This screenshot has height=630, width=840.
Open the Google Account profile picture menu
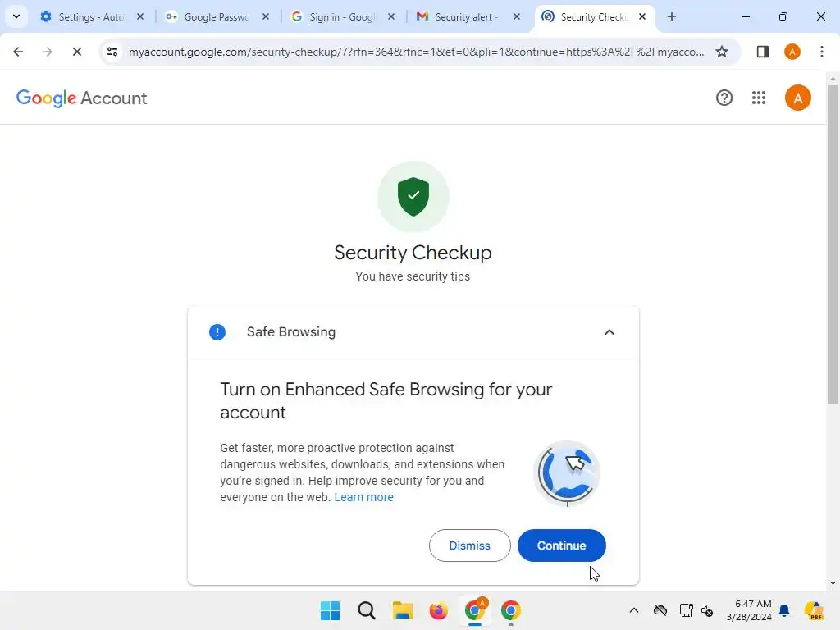[x=797, y=98]
